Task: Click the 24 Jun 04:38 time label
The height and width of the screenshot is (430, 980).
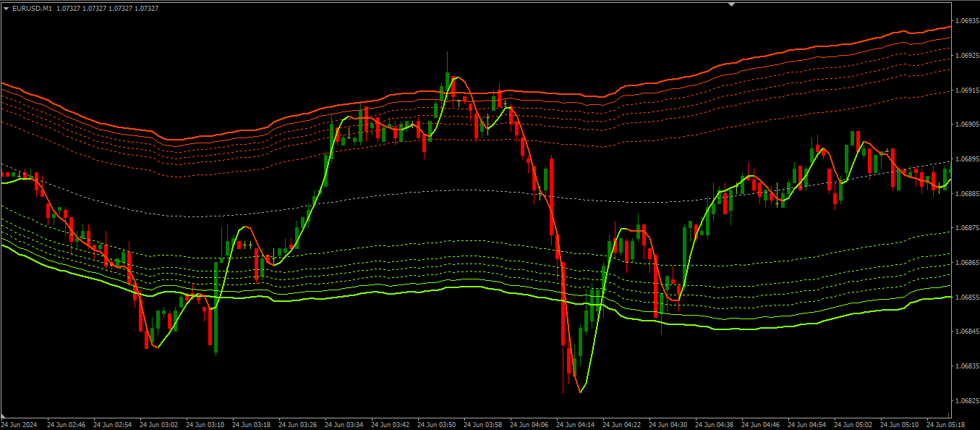Action: pos(715,424)
